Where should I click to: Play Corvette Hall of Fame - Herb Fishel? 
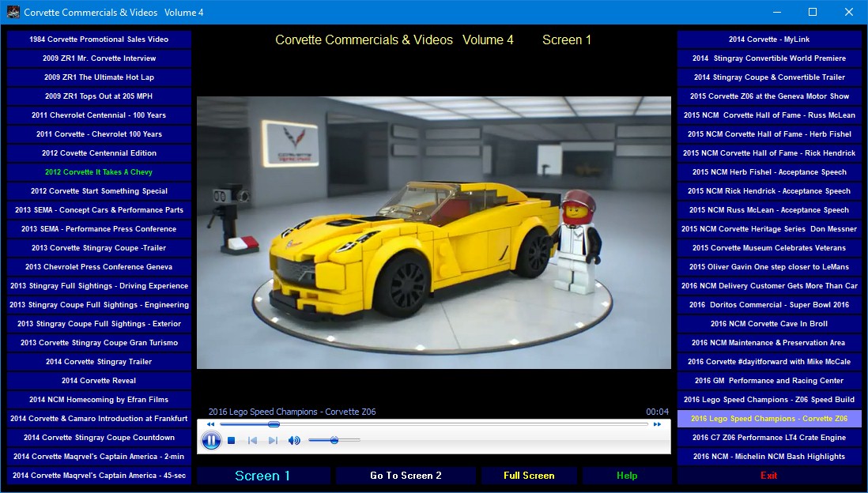pyautogui.click(x=769, y=134)
